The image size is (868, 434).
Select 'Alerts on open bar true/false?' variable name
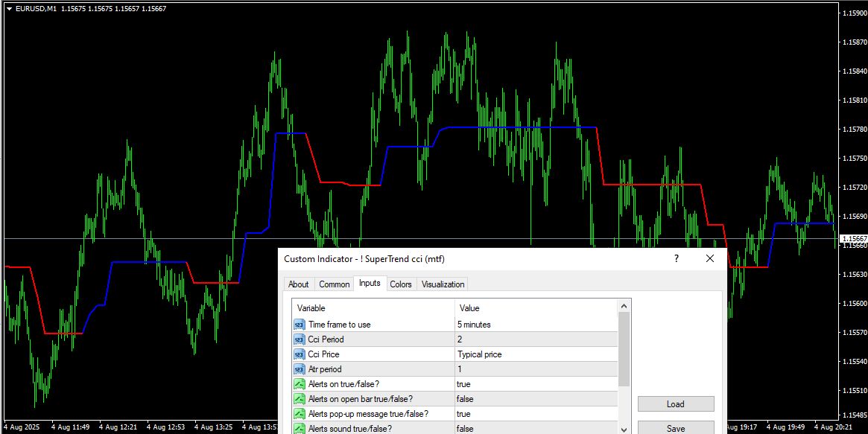click(x=361, y=399)
